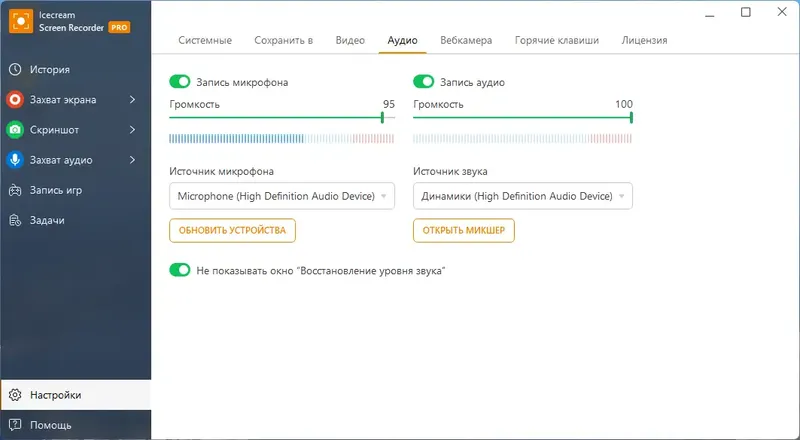Expand the Screen Capture submenu arrow
Screen dimensions: 800x440
[133, 100]
